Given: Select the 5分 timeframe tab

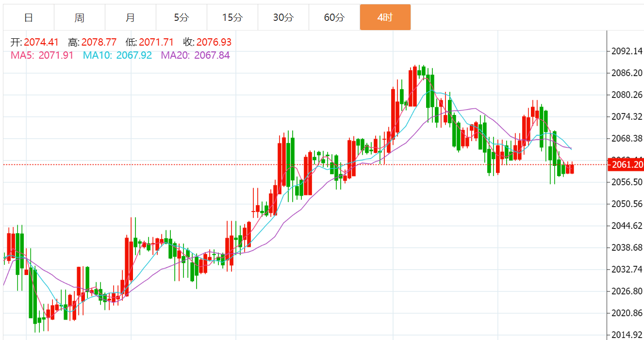Looking at the screenshot, I should tap(182, 17).
